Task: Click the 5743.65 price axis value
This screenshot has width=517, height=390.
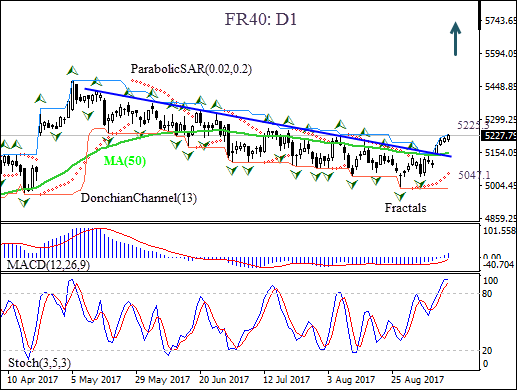Action: [501, 21]
